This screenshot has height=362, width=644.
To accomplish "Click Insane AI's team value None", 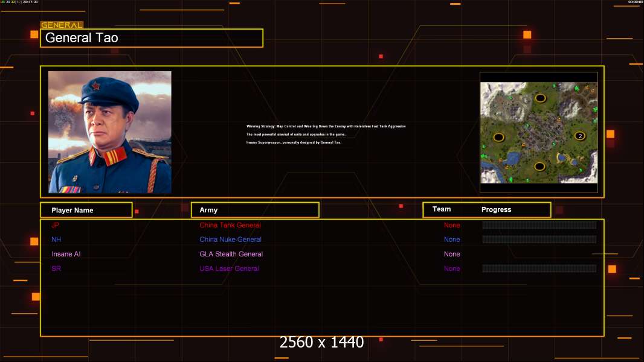I will click(452, 254).
